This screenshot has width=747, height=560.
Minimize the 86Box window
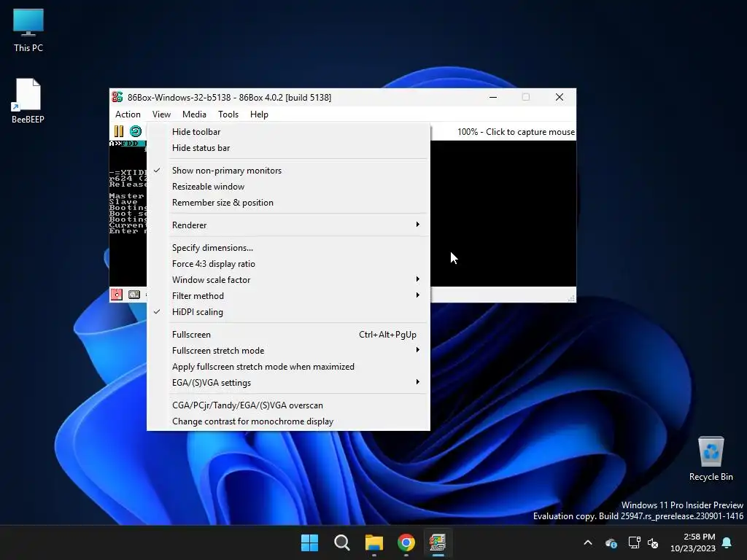(493, 97)
